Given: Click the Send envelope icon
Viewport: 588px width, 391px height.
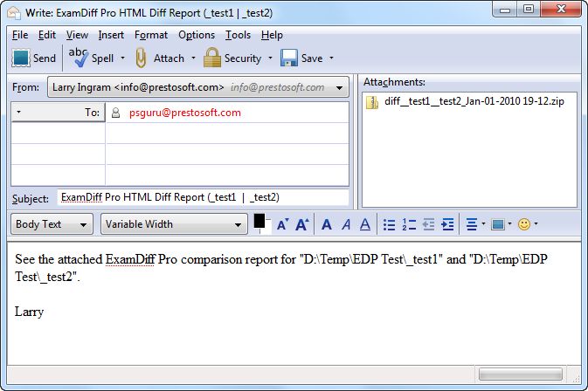Looking at the screenshot, I should 21,58.
